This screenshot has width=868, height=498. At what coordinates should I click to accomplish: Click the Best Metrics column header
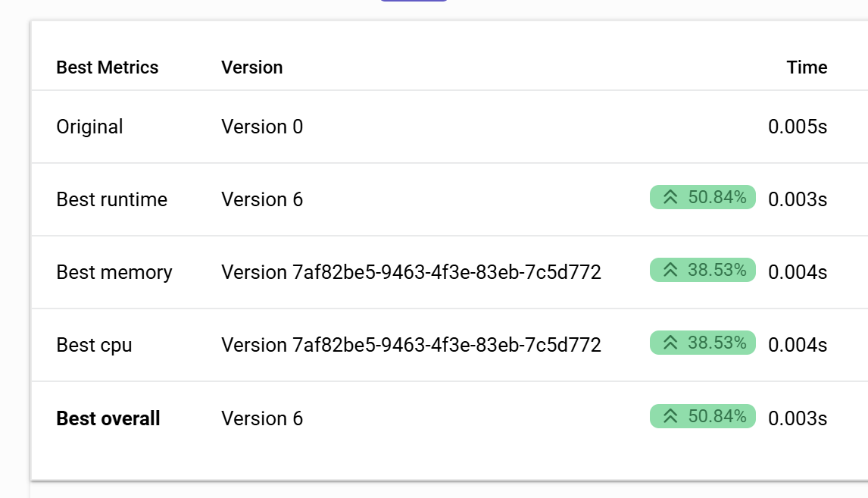pyautogui.click(x=108, y=67)
